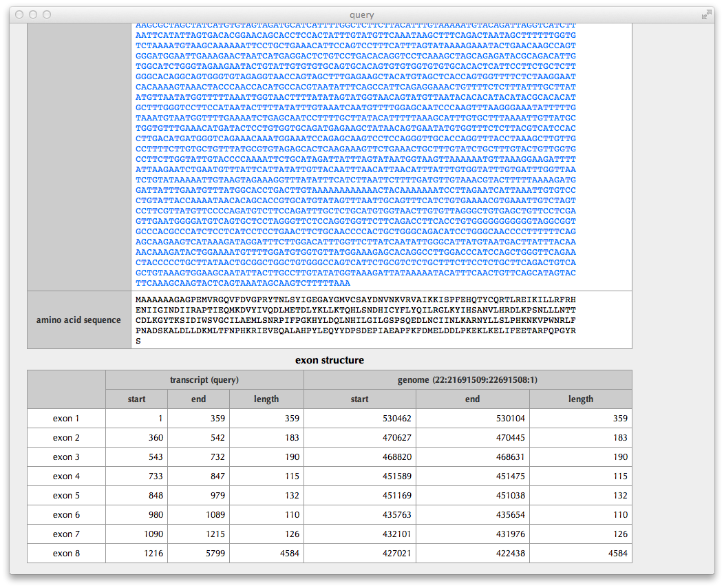Viewport: 724px width, 588px height.
Task: Click genome start value 530462
Action: pyautogui.click(x=396, y=419)
